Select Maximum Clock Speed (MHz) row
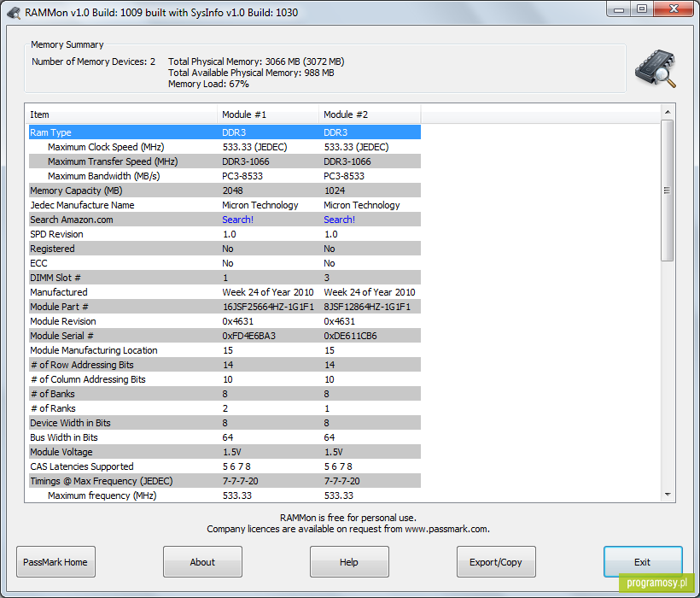The image size is (700, 598). [x=225, y=147]
